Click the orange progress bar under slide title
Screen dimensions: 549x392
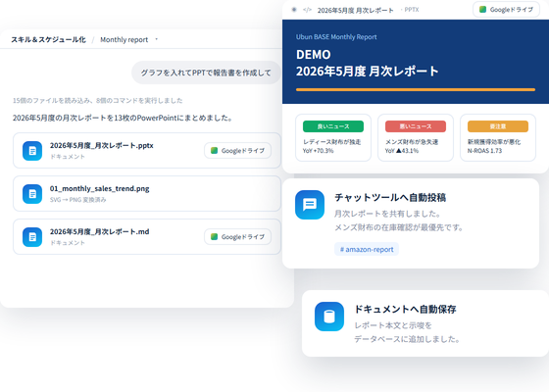pos(416,90)
